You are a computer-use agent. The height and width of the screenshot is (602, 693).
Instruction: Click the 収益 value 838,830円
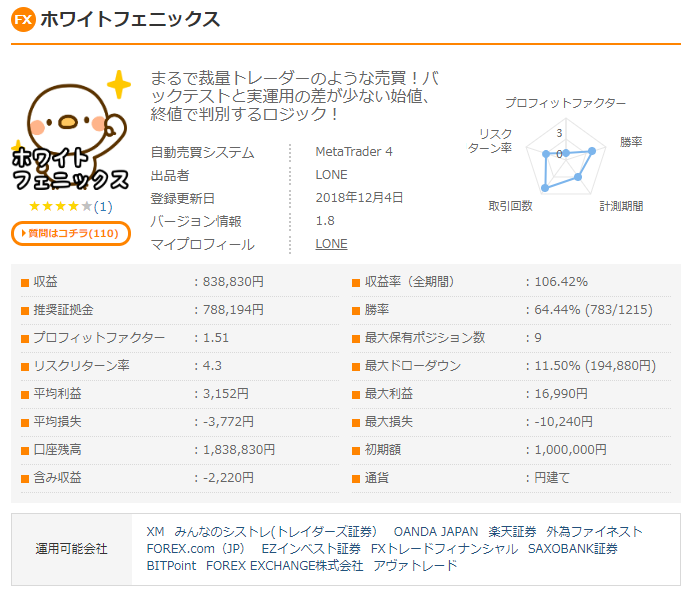[233, 282]
